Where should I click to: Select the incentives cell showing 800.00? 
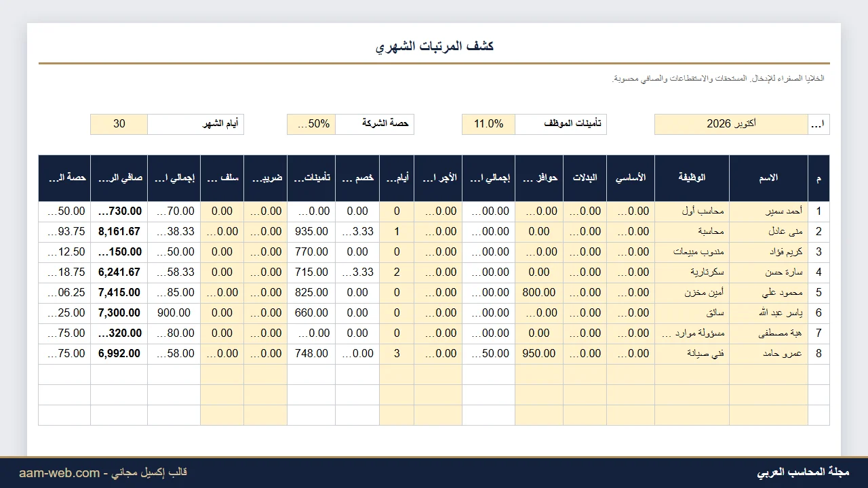click(539, 293)
